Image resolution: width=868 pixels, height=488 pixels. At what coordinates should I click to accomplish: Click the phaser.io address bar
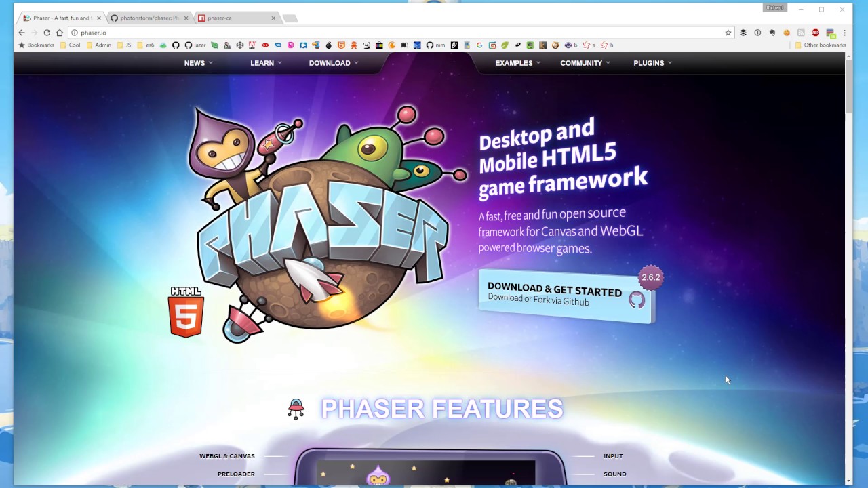click(400, 33)
